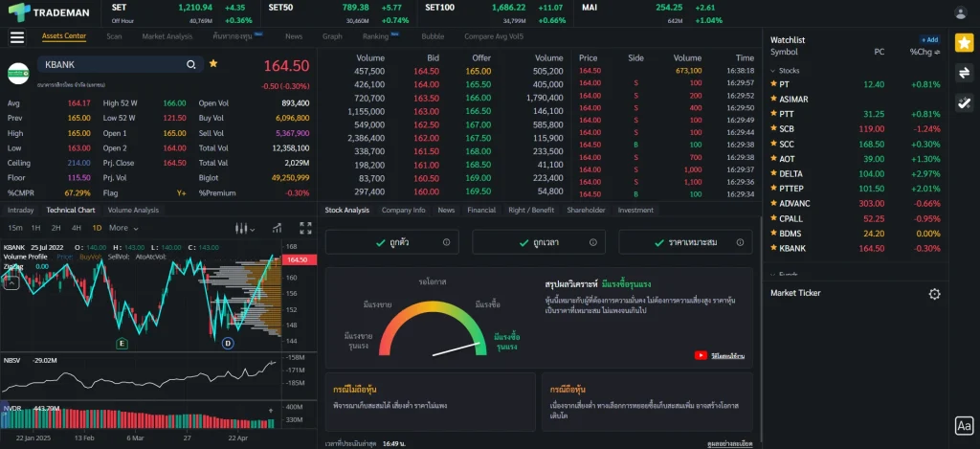Switch to the Company Info tab
The image size is (980, 449).
pos(403,210)
